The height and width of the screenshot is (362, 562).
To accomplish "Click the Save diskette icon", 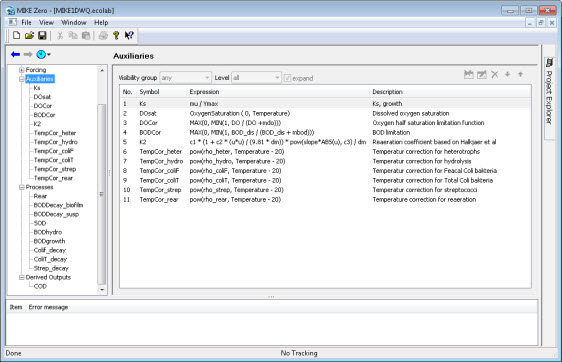I will 42,35.
